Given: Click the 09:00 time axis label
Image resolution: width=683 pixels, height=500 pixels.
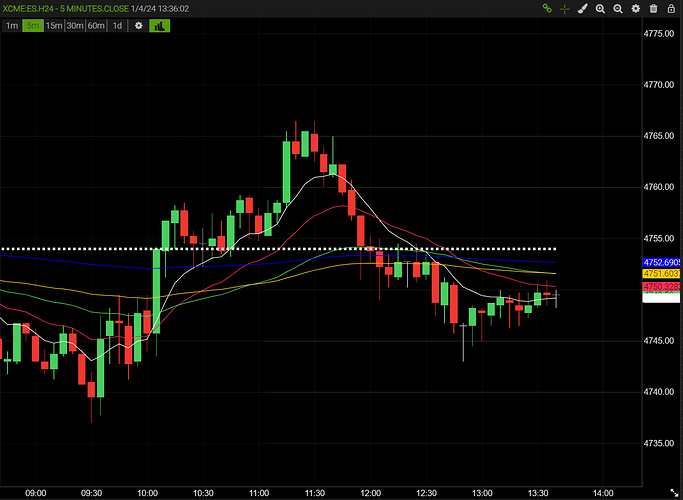Looking at the screenshot, I should [36, 493].
